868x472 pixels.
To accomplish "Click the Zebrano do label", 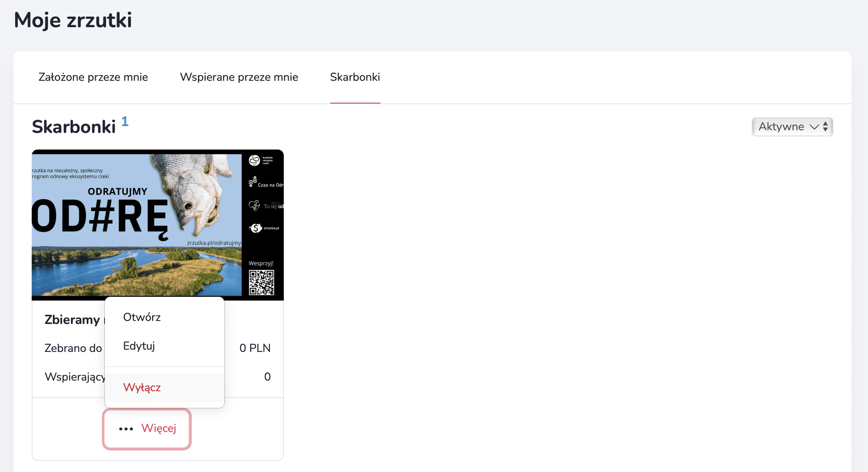I will pyautogui.click(x=73, y=348).
